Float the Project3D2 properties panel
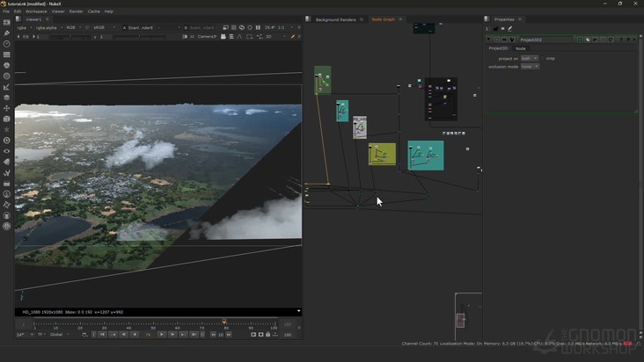The width and height of the screenshot is (644, 362). [x=627, y=40]
